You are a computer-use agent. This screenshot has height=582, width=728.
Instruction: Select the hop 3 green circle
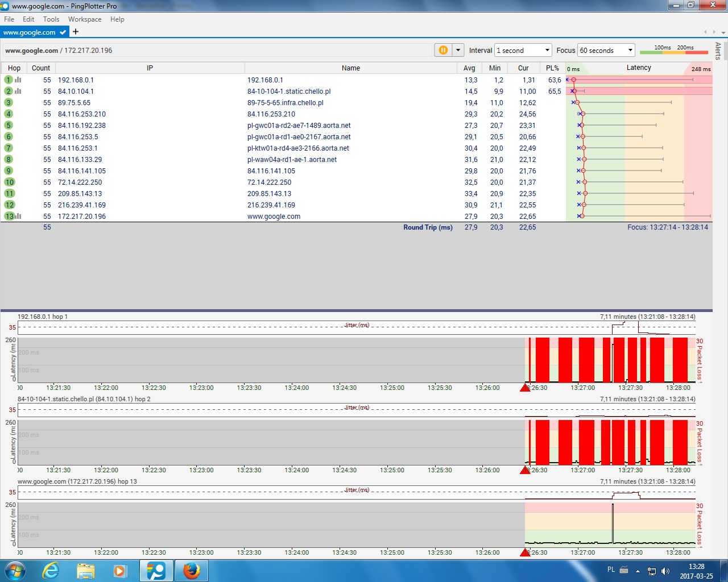[9, 102]
